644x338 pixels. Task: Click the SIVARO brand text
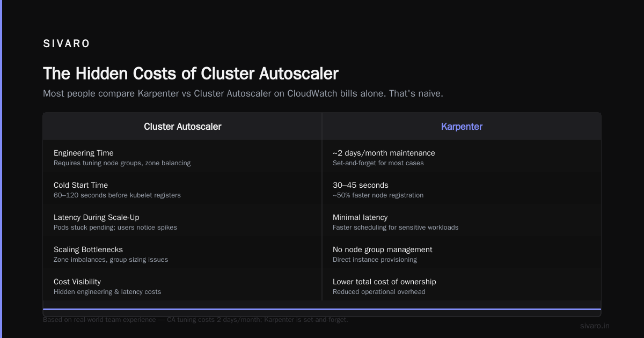67,44
